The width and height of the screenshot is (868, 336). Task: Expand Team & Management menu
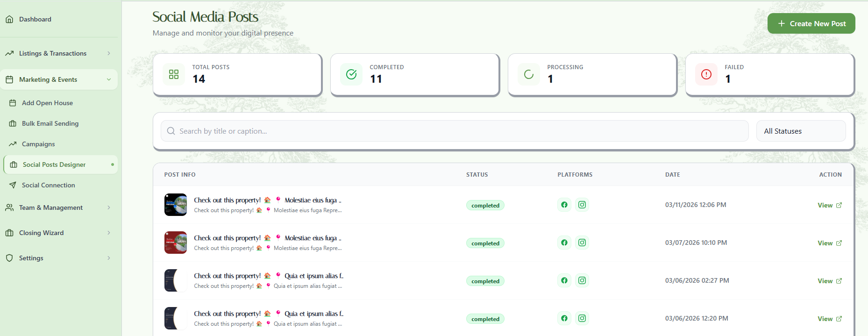coord(58,207)
